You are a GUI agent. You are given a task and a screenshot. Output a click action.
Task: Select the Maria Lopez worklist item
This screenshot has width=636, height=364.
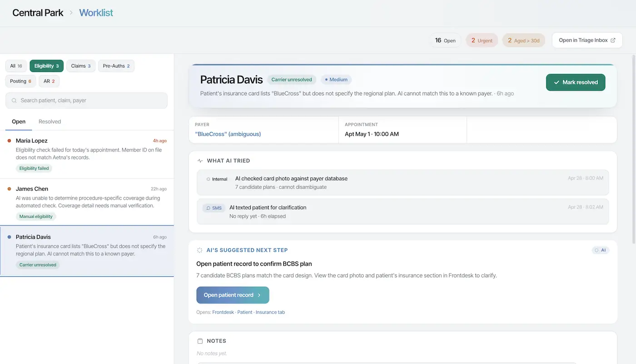coord(87,155)
